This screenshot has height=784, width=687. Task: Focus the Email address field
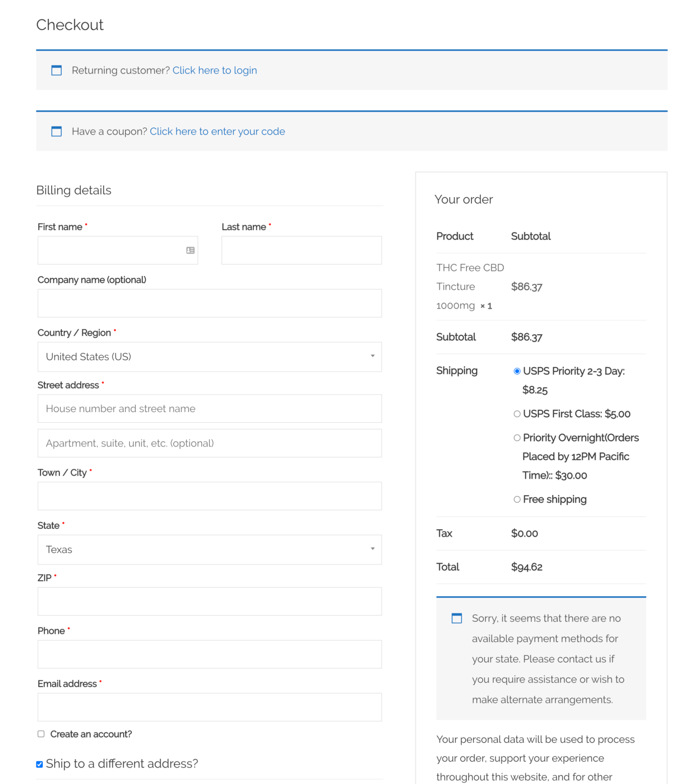(x=209, y=707)
